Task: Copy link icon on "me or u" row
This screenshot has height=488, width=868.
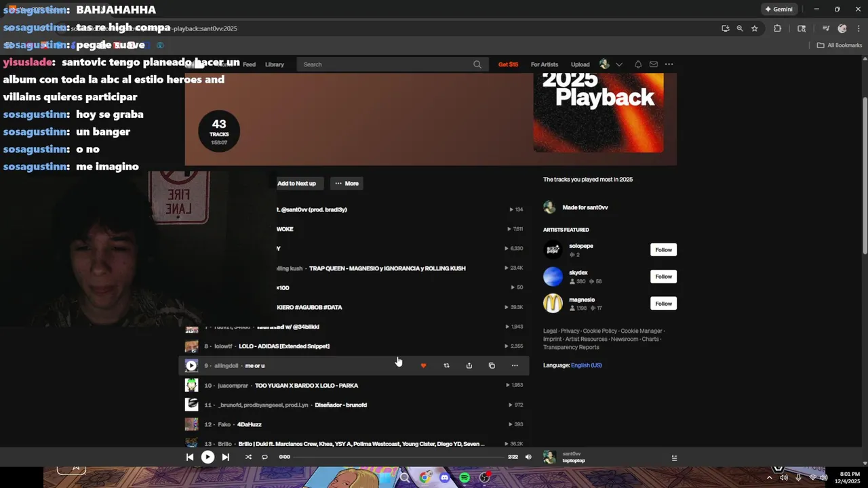Action: pyautogui.click(x=492, y=366)
